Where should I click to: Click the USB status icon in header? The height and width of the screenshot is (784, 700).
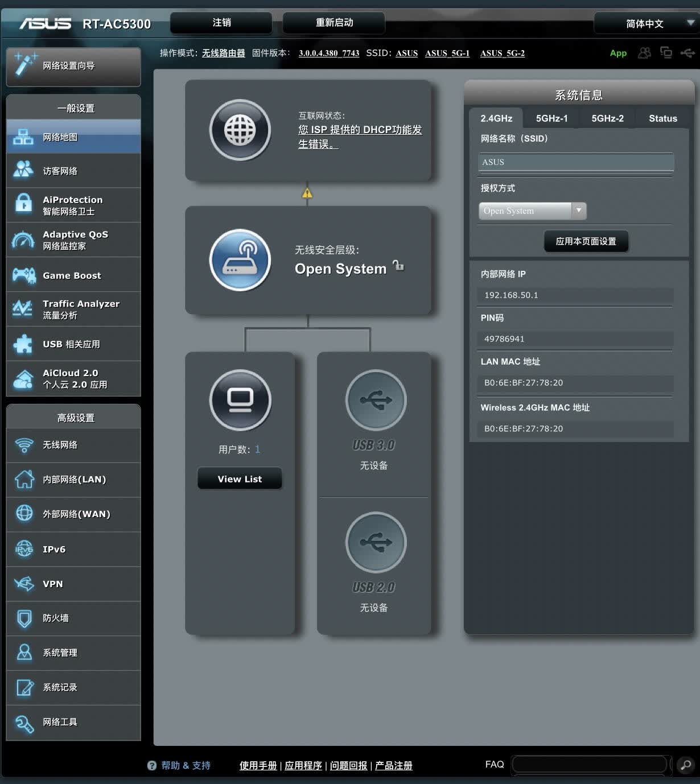687,53
